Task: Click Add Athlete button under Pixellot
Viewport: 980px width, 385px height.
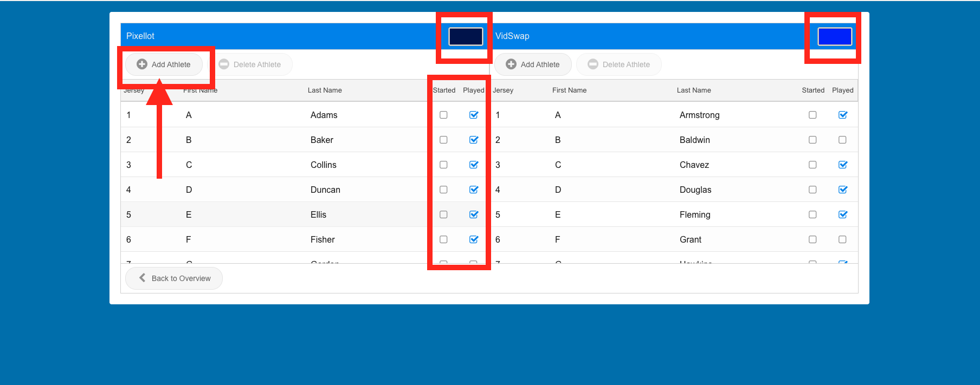Action: tap(164, 64)
